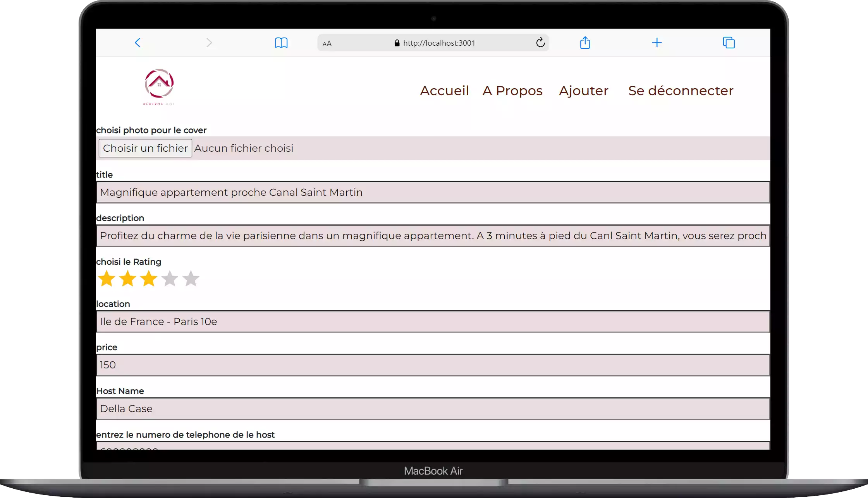Screen dimensions: 868x498
Task: Focus the title input field
Action: (433, 192)
